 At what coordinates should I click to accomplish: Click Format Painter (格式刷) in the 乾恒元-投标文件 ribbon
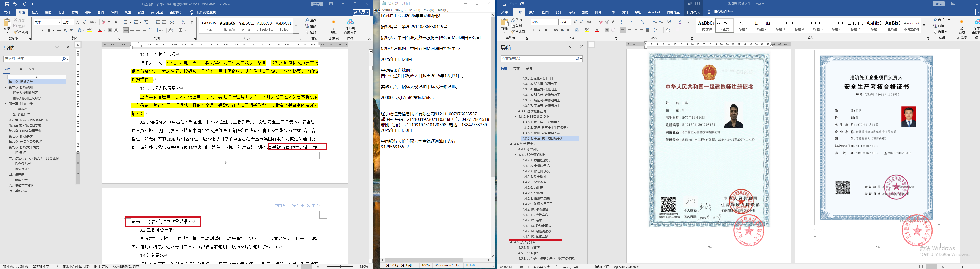pos(518,32)
